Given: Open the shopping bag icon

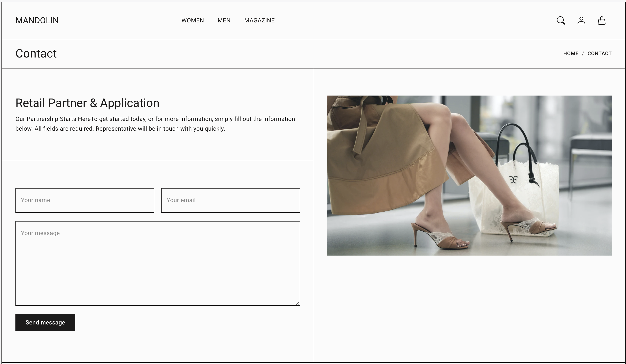Looking at the screenshot, I should point(601,21).
